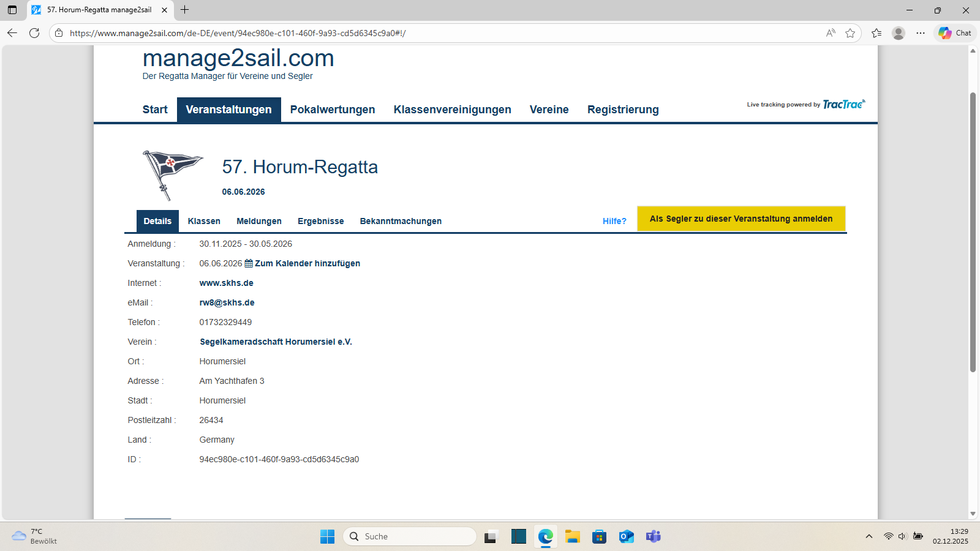
Task: Open Pokalwertungen navigation item
Action: (x=333, y=110)
